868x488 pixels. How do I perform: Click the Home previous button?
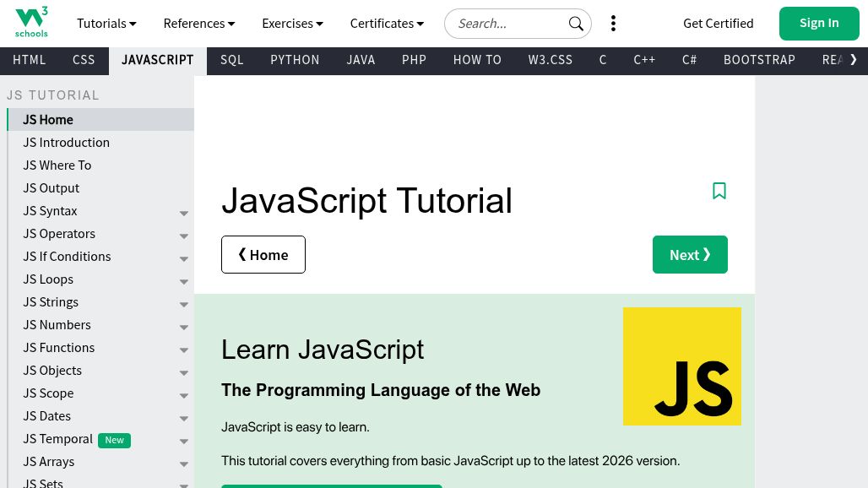[263, 254]
